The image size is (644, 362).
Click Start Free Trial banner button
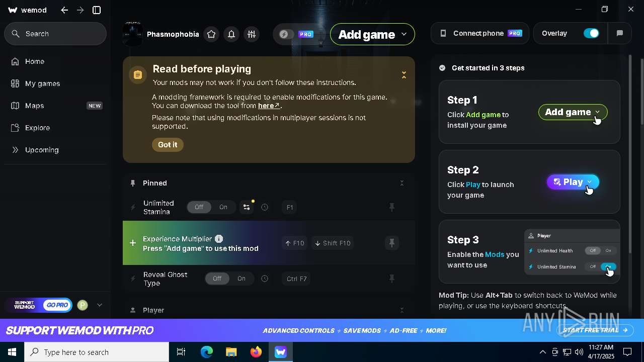pos(596,330)
